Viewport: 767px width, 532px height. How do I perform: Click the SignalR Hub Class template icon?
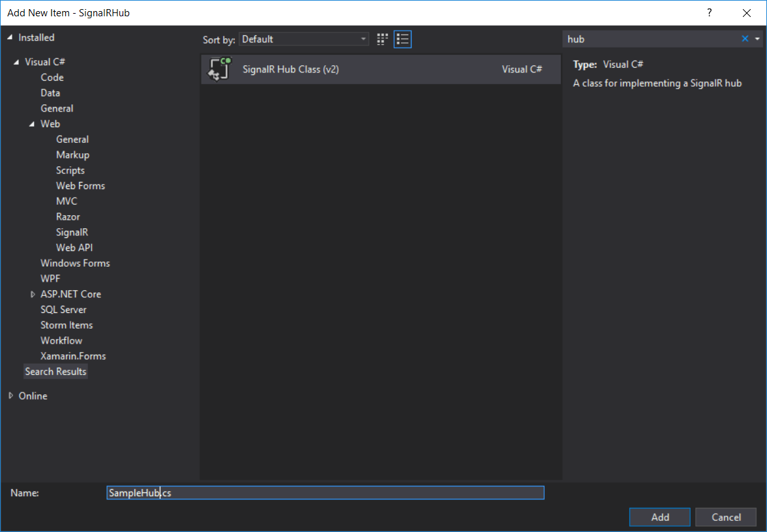click(x=220, y=69)
